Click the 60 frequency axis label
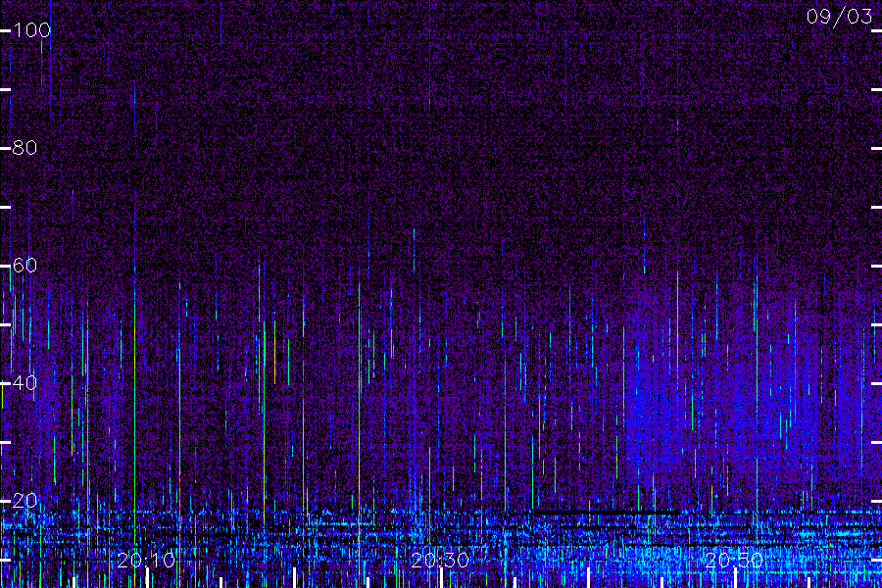The width and height of the screenshot is (882, 588). [24, 265]
